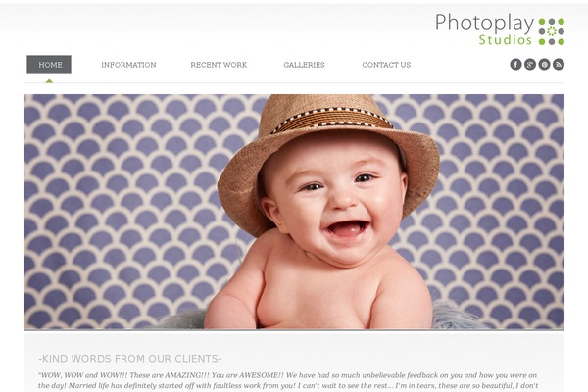
Task: Click the testimonial line starting 'the day! Married life'
Action: click(x=288, y=385)
